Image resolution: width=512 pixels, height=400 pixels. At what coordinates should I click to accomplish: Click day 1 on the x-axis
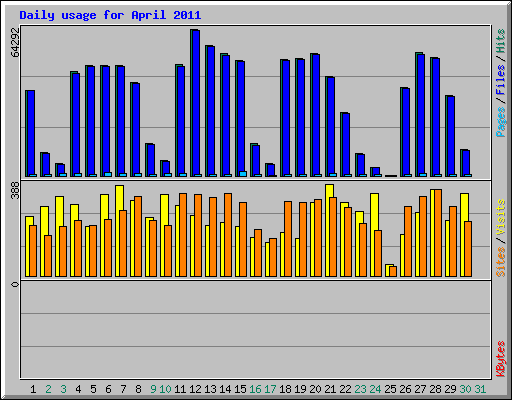click(33, 389)
